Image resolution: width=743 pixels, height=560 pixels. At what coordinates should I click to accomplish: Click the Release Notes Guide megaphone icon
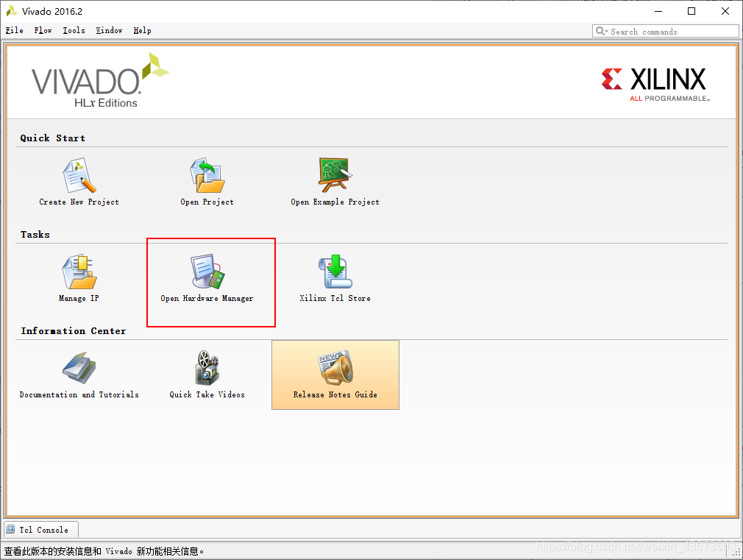click(x=335, y=368)
